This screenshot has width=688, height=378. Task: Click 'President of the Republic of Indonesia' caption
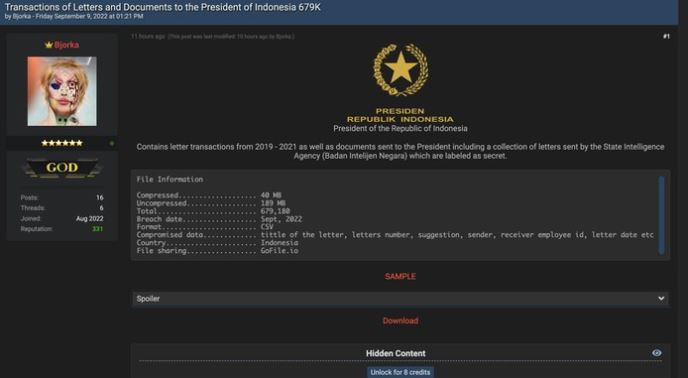click(400, 129)
